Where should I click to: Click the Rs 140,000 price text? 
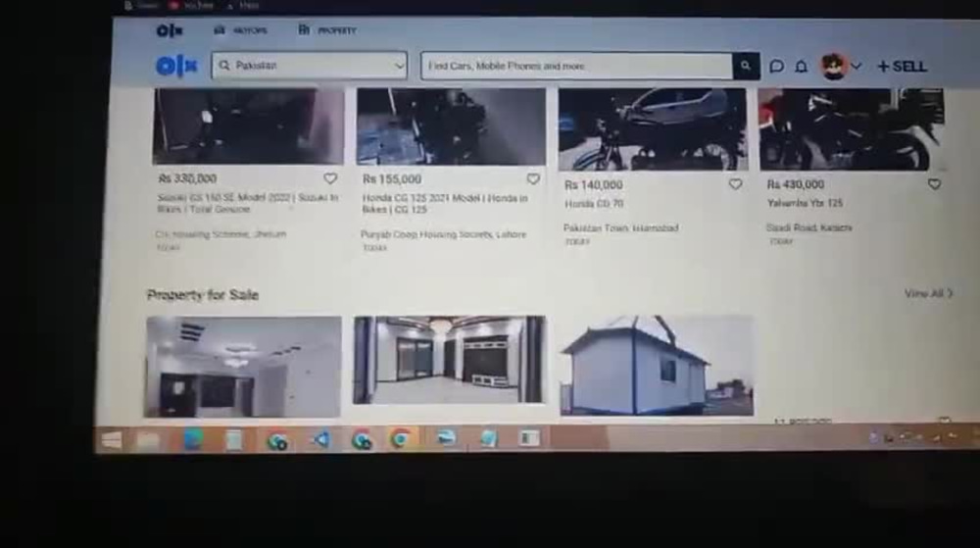point(594,185)
